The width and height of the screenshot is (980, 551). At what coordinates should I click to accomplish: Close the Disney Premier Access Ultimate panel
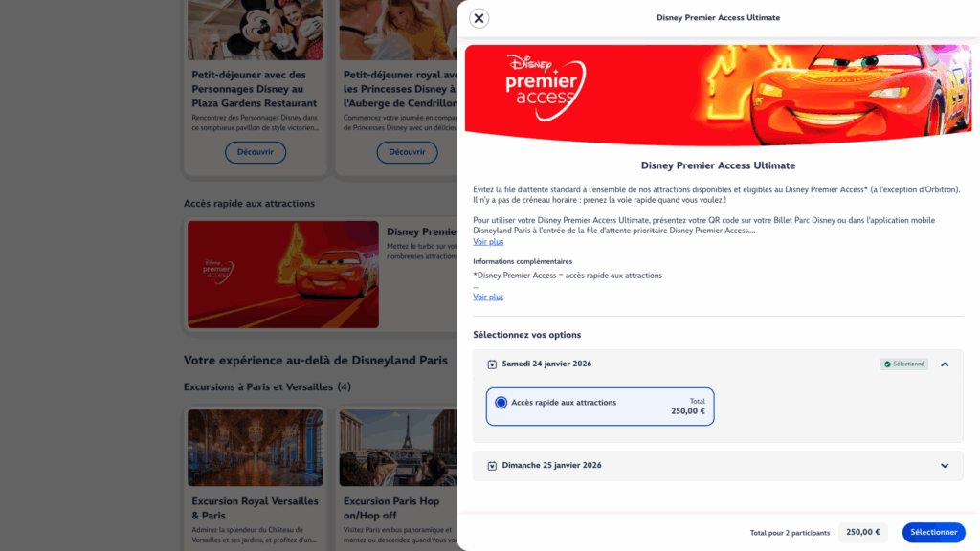479,18
